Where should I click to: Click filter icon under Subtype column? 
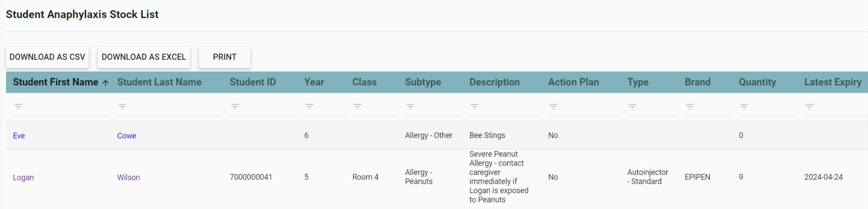tap(410, 106)
